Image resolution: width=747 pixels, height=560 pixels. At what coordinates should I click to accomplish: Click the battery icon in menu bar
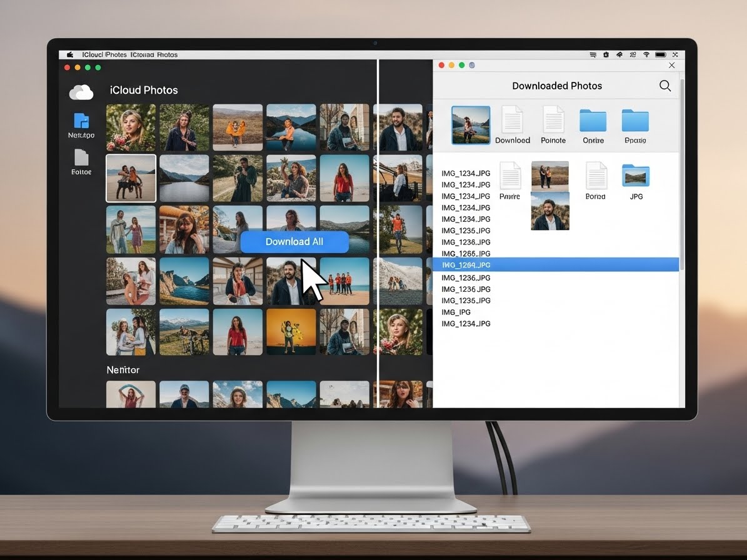tap(660, 55)
